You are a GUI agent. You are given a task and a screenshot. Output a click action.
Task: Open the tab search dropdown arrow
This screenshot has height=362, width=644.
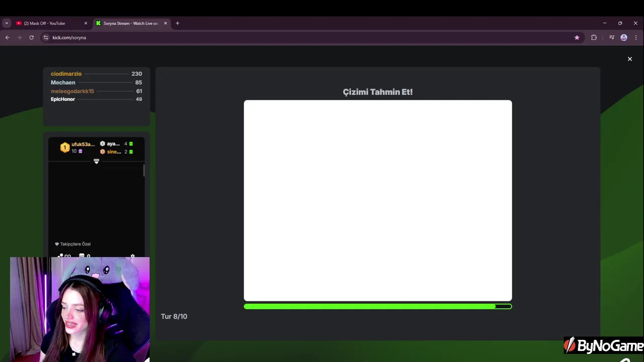(x=7, y=23)
